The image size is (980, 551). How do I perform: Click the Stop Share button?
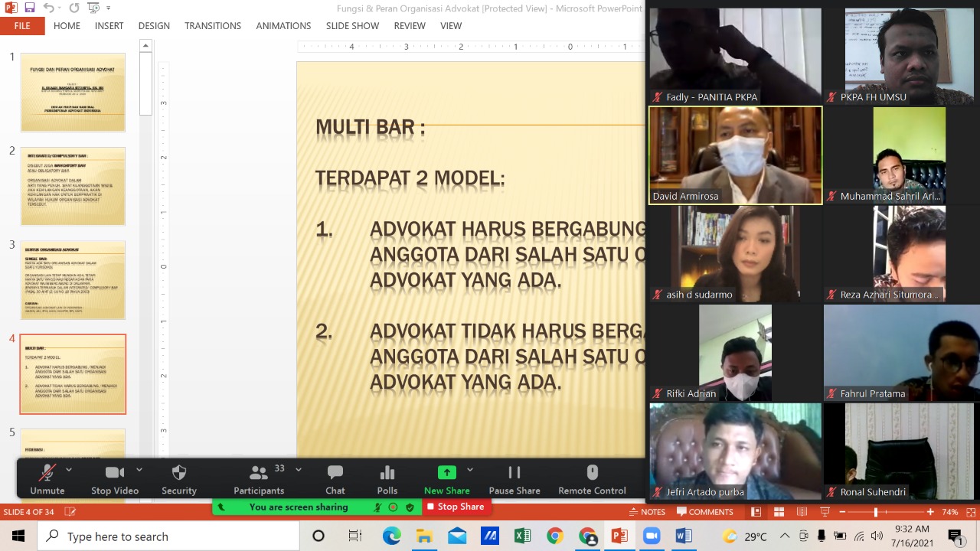[456, 507]
